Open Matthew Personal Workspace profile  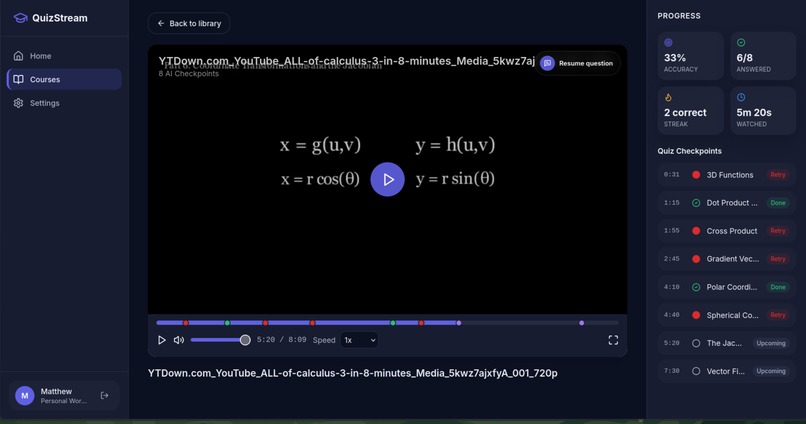click(x=64, y=396)
